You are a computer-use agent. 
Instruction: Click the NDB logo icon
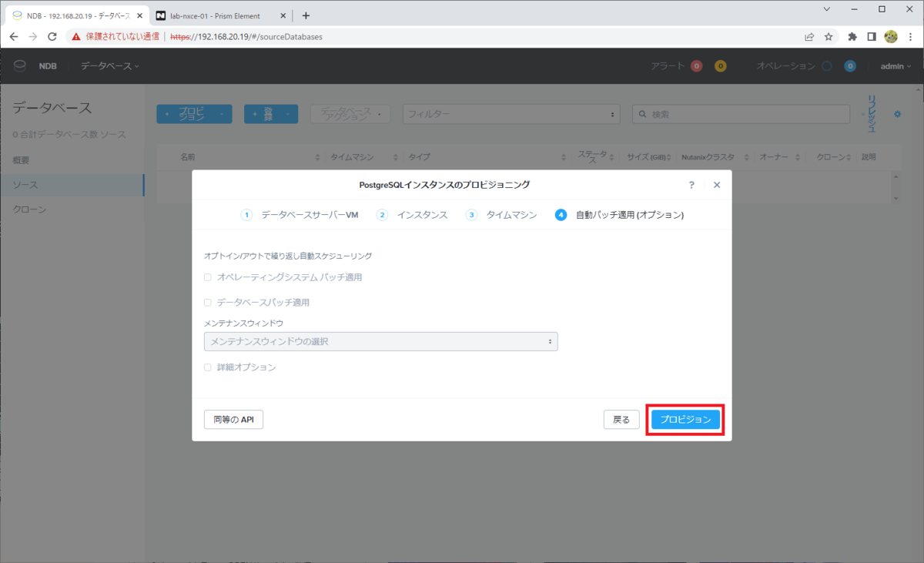pyautogui.click(x=20, y=66)
